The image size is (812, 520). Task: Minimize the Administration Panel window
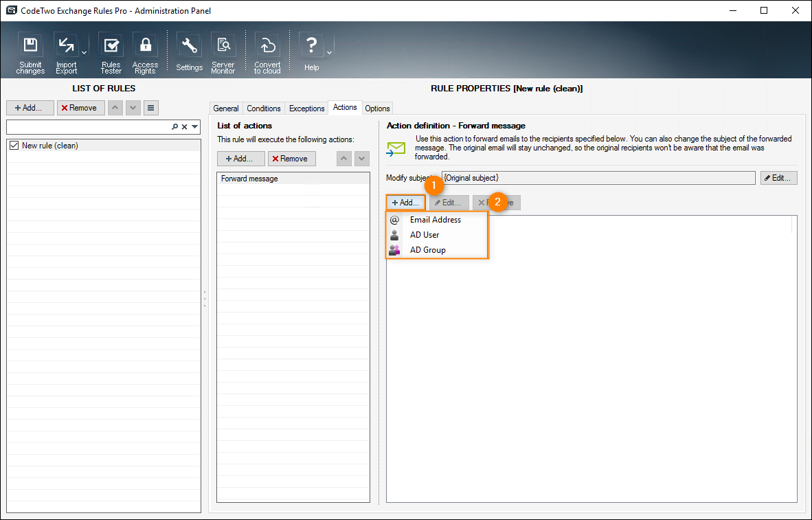click(x=733, y=10)
